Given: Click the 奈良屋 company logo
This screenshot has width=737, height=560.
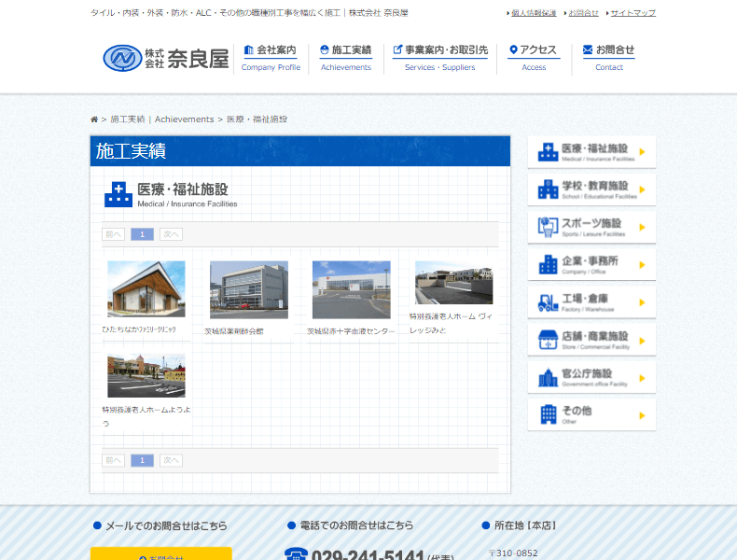Looking at the screenshot, I should point(166,58).
